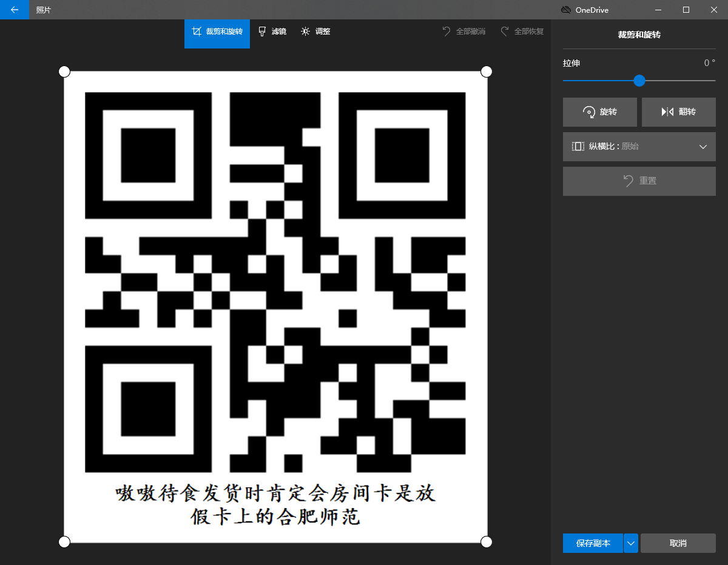Switch to the 滤镜 tab

(x=273, y=32)
